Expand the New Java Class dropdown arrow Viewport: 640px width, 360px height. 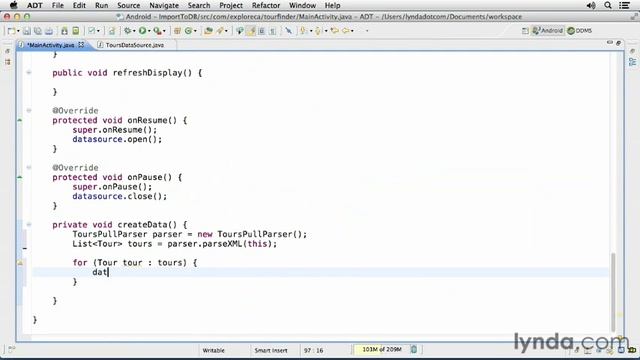coord(195,31)
